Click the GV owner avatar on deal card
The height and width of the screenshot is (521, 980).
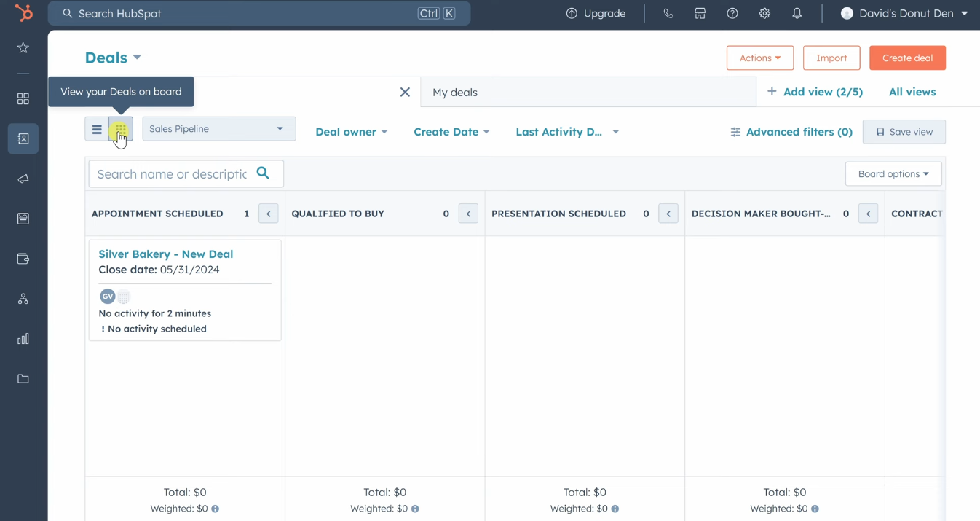[107, 296]
